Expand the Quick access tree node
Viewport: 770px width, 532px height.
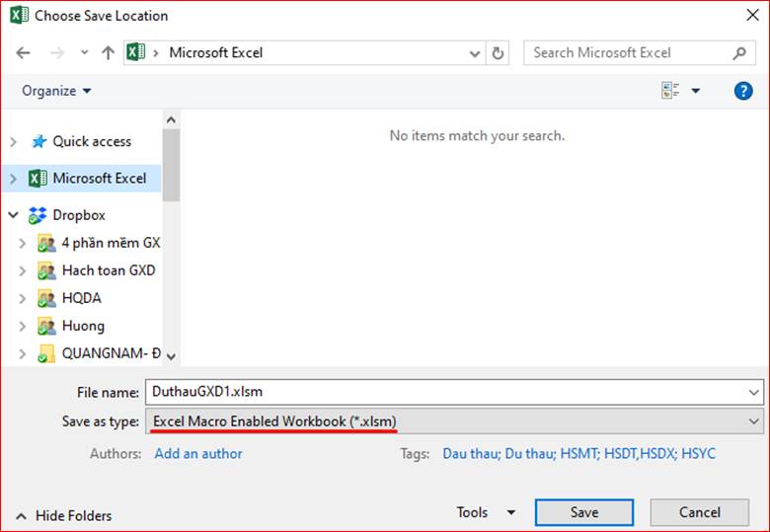coord(13,142)
